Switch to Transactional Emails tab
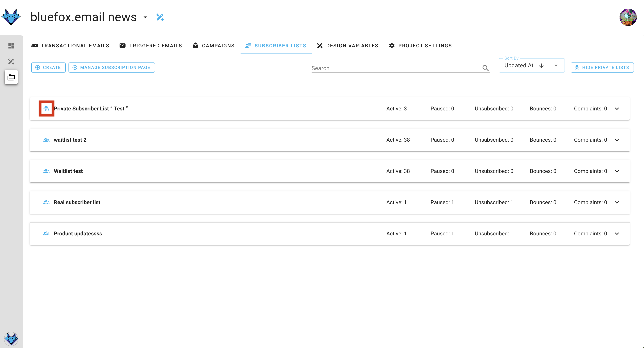This screenshot has height=348, width=644. [70, 46]
